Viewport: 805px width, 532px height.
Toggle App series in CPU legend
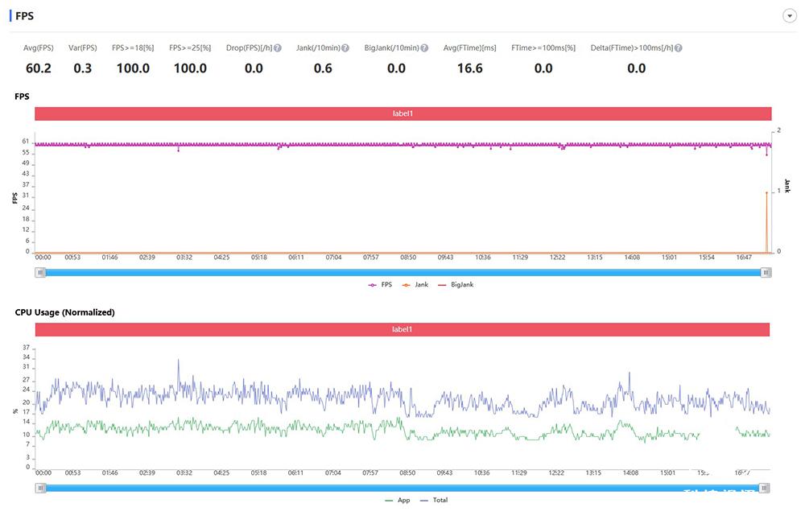[x=398, y=500]
